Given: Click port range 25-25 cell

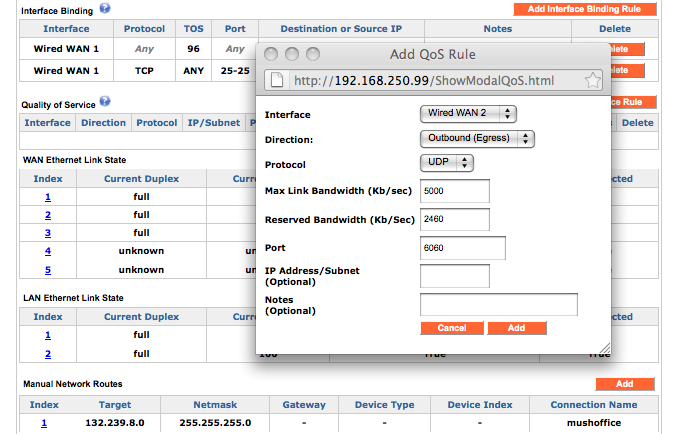Looking at the screenshot, I should pos(235,70).
